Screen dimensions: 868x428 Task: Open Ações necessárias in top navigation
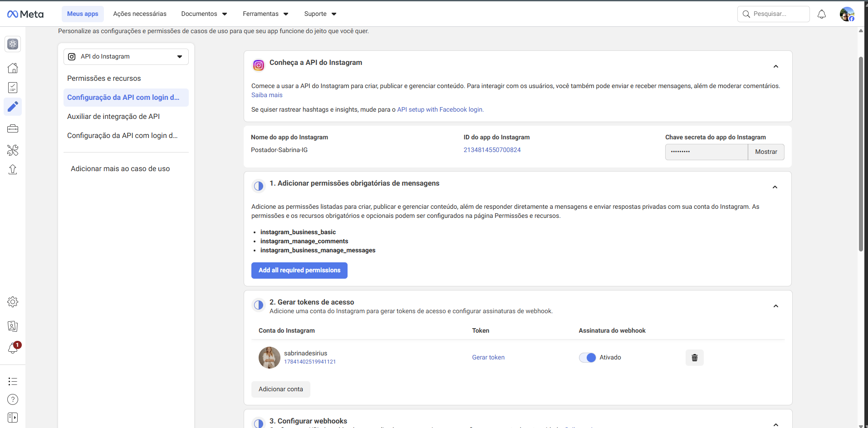[140, 14]
